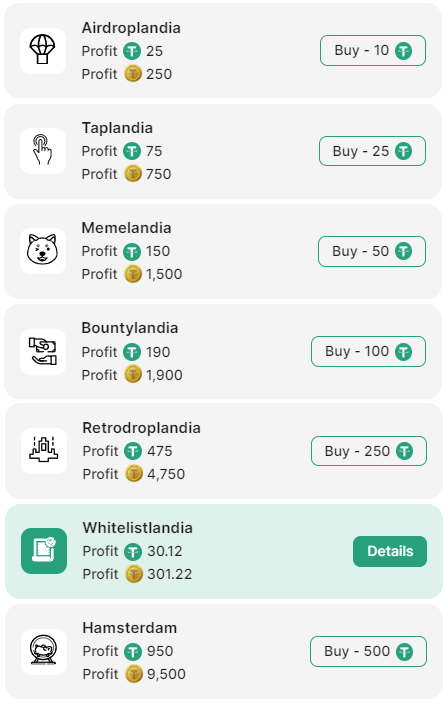Open Whitelistlandia Details
445x702 pixels.
(390, 551)
